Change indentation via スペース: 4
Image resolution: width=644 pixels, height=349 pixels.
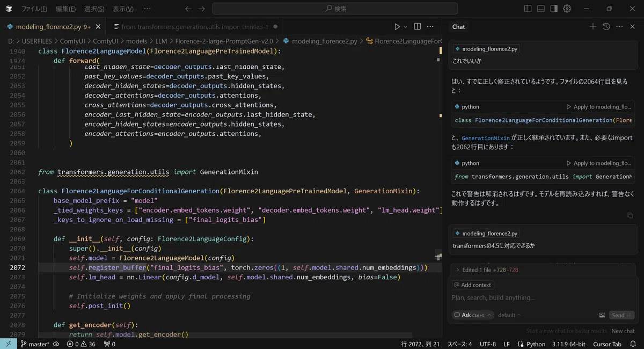click(x=460, y=344)
